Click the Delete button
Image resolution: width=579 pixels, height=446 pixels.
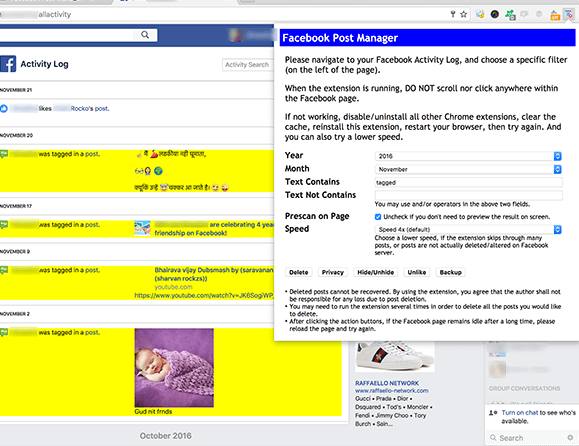click(x=299, y=272)
